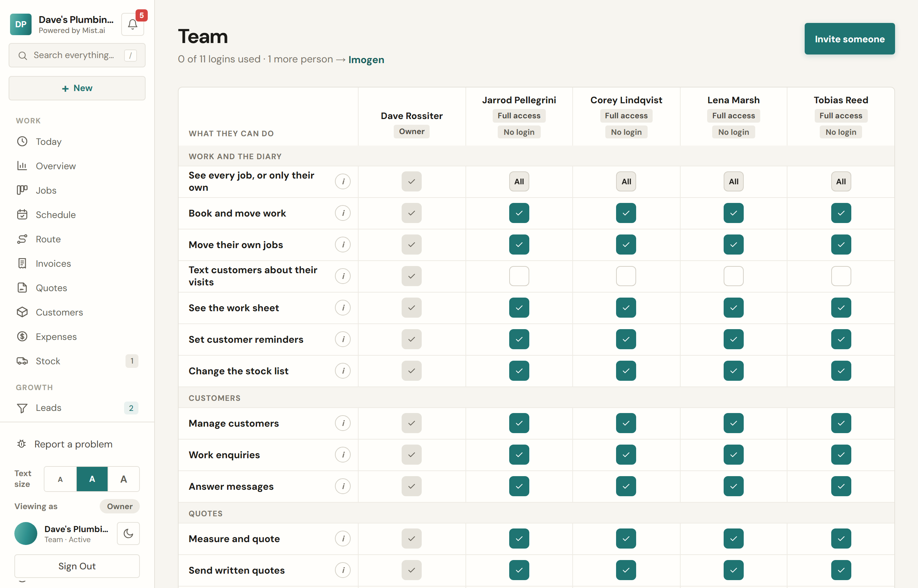The image size is (918, 588).
Task: Click the New button
Action: [x=77, y=88]
